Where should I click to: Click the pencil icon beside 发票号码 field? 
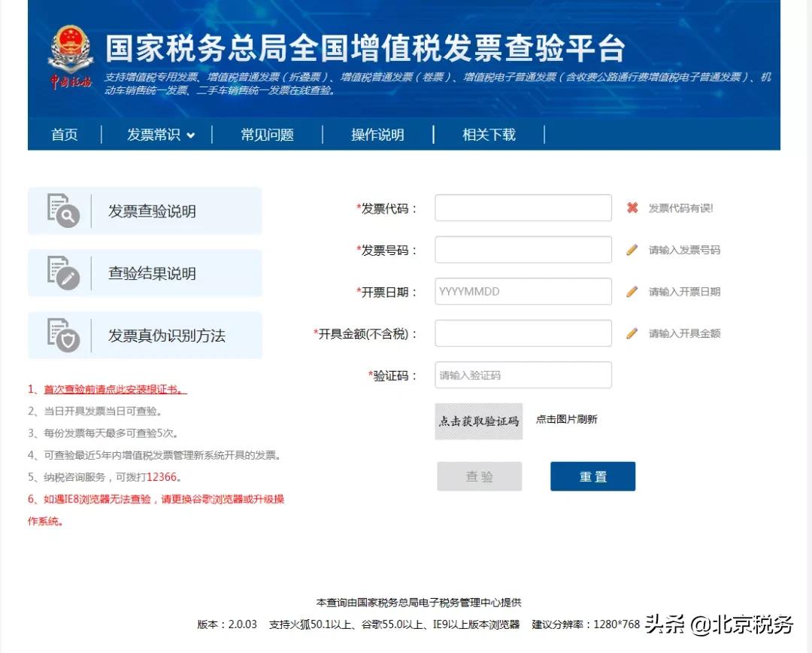coord(632,250)
